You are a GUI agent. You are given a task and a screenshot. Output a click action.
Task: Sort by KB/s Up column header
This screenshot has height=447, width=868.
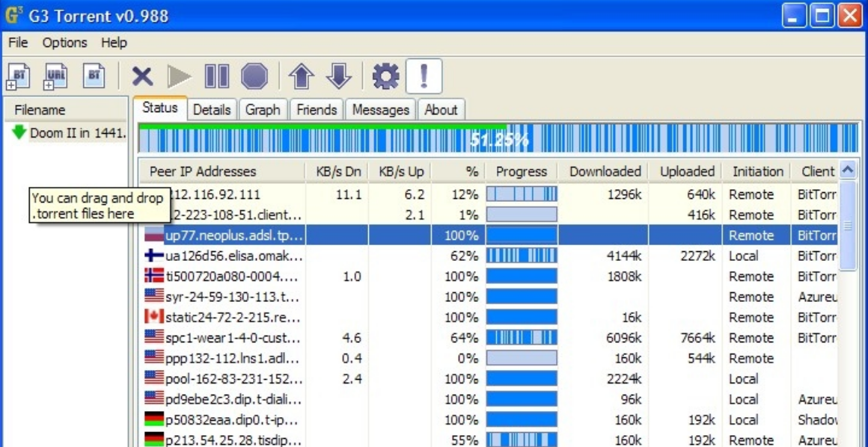coord(400,171)
